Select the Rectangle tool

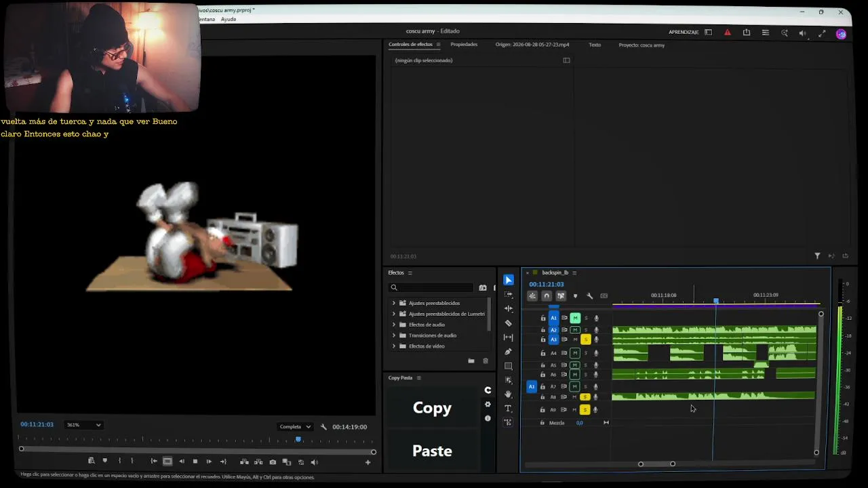[x=509, y=366]
